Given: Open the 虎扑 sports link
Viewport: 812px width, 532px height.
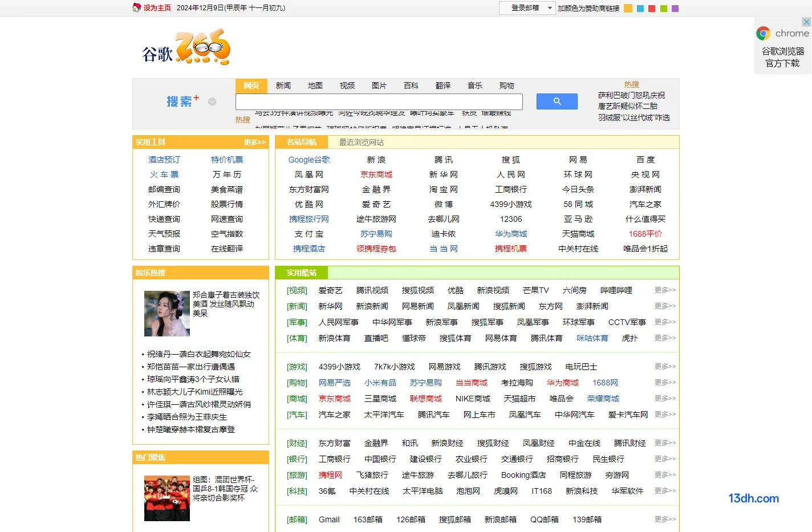Looking at the screenshot, I should click(x=630, y=338).
